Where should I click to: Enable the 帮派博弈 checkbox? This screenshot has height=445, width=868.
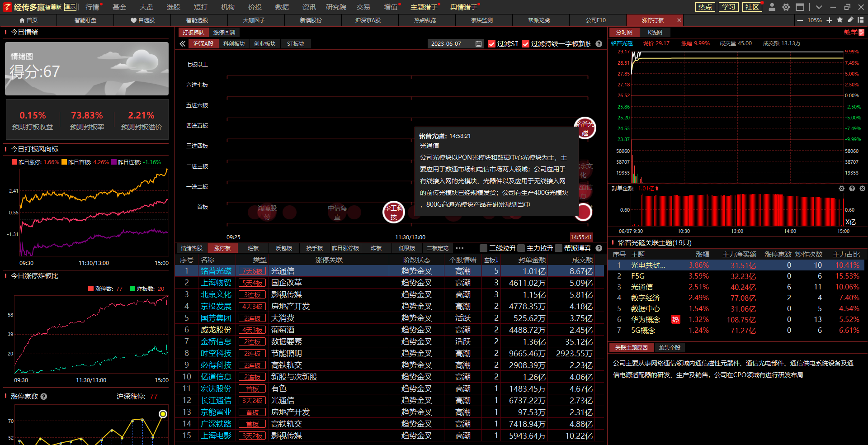pos(558,248)
